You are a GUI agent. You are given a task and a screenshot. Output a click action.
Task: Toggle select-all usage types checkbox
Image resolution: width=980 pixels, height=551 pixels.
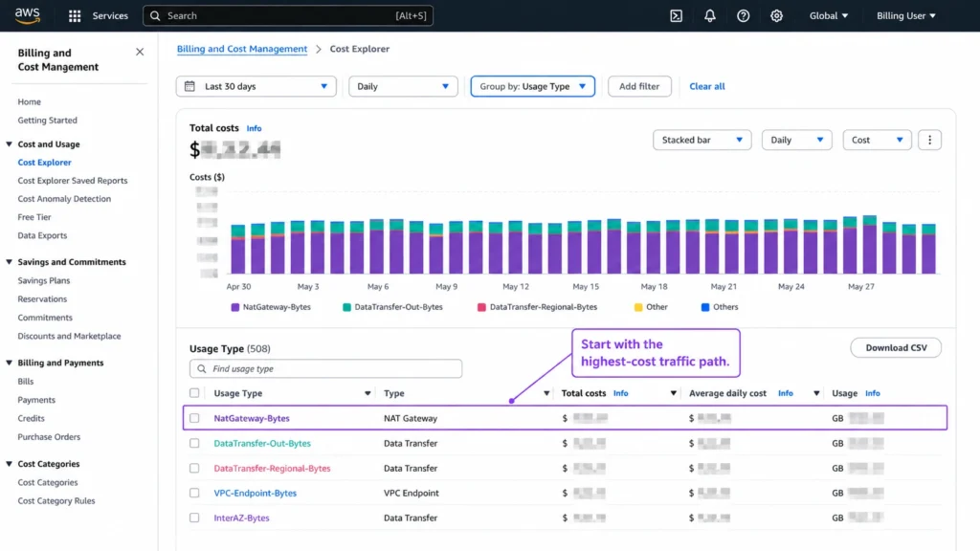pyautogui.click(x=194, y=393)
